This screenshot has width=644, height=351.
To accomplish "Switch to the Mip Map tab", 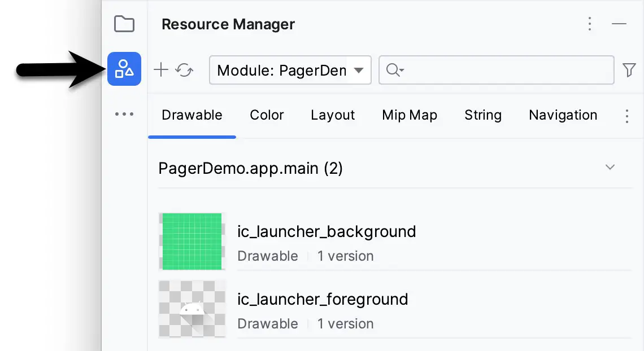I will pyautogui.click(x=410, y=115).
